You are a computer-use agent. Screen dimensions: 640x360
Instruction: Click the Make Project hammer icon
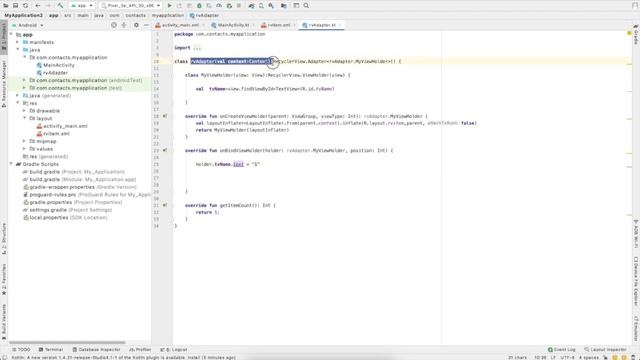(60, 6)
